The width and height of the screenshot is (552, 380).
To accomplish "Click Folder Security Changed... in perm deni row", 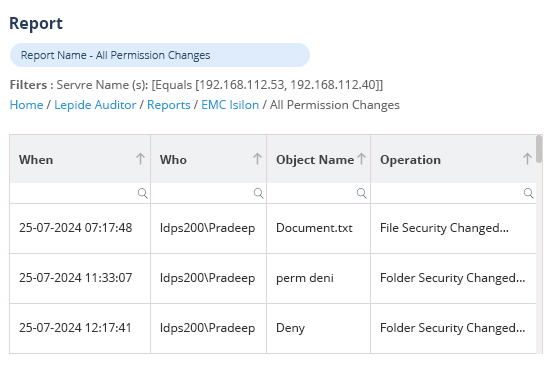I will 453,278.
